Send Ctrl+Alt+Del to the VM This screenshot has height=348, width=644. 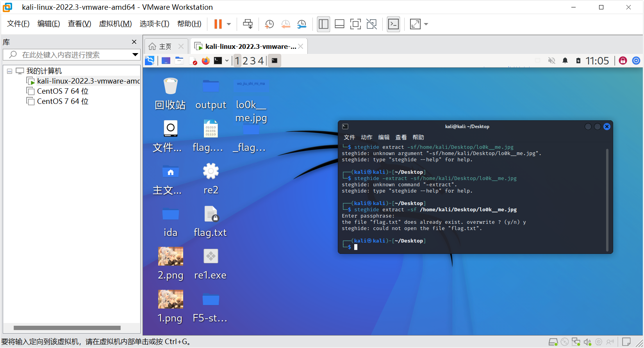(x=248, y=24)
